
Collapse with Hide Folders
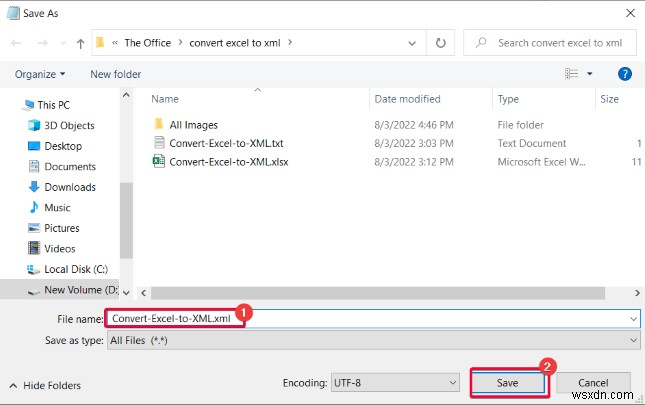tap(45, 386)
